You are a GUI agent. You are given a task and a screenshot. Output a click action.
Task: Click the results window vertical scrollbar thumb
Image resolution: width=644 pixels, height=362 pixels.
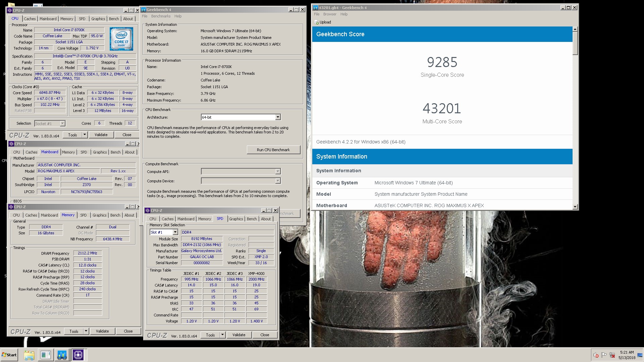[575, 44]
